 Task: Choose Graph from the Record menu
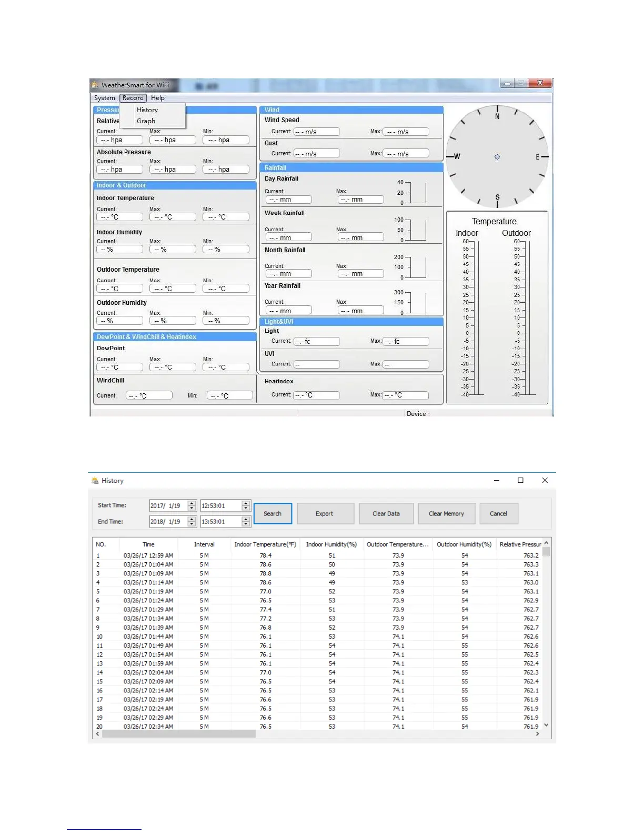(x=146, y=121)
